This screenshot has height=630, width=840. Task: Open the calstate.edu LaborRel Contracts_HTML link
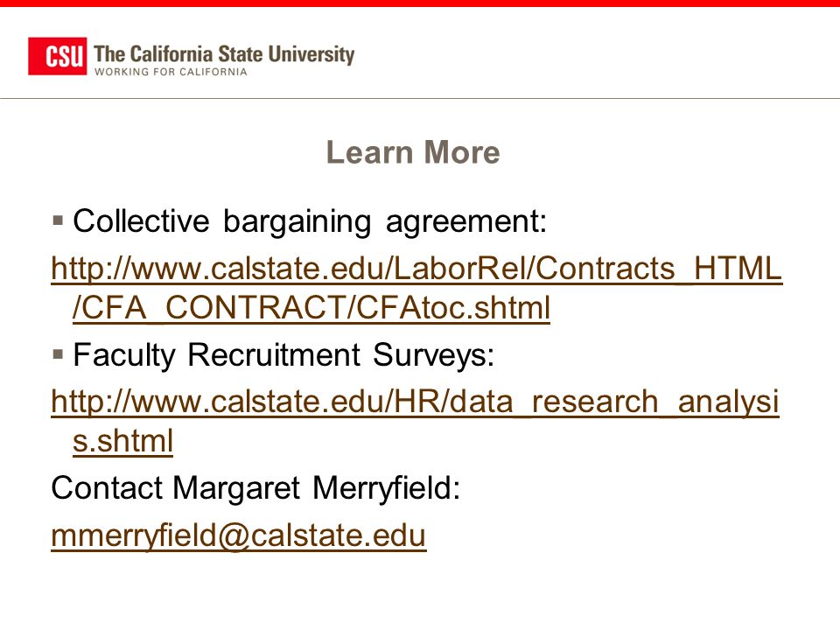pyautogui.click(x=416, y=269)
